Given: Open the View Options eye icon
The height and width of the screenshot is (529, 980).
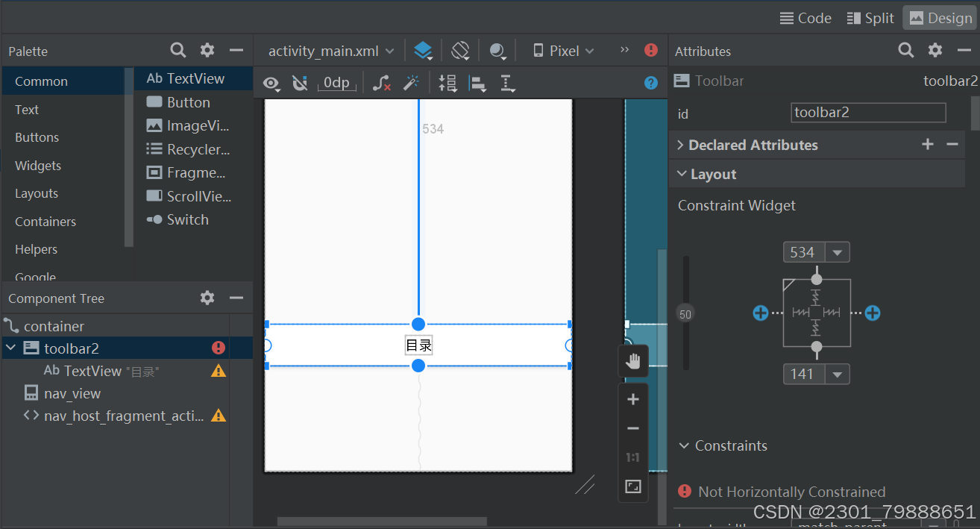Looking at the screenshot, I should pos(271,83).
